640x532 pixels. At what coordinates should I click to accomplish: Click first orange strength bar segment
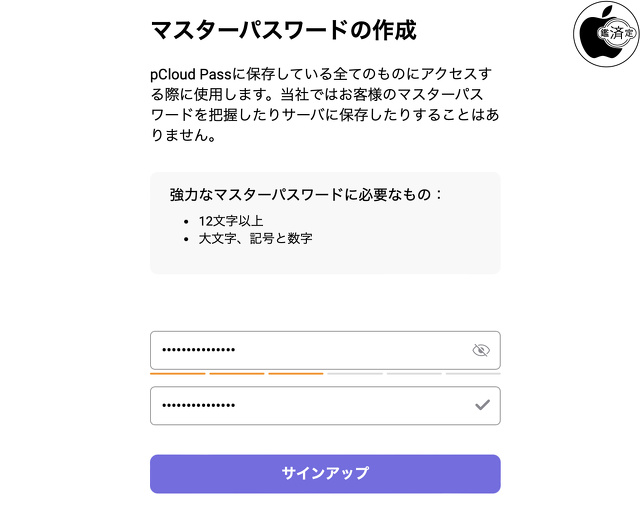(x=177, y=373)
